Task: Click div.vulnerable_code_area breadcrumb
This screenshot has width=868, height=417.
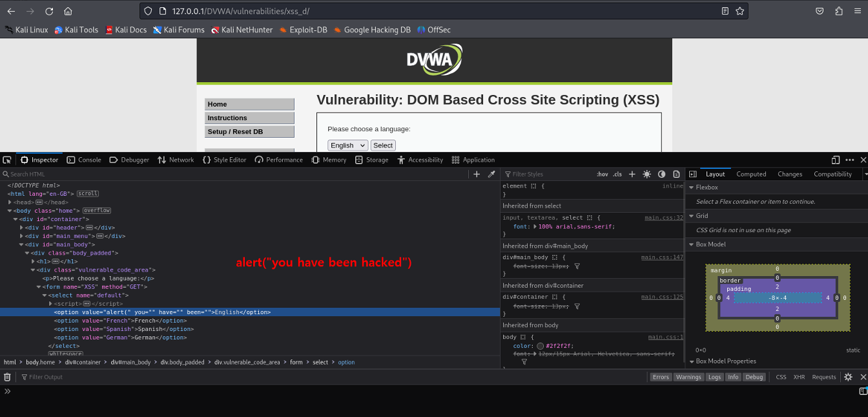Action: (247, 362)
